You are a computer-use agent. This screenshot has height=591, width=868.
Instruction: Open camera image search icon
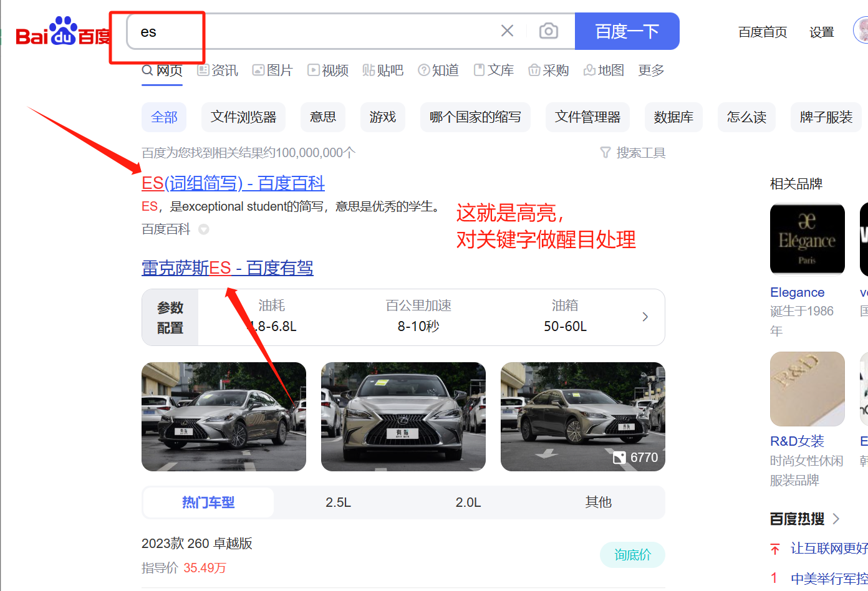[x=549, y=31]
